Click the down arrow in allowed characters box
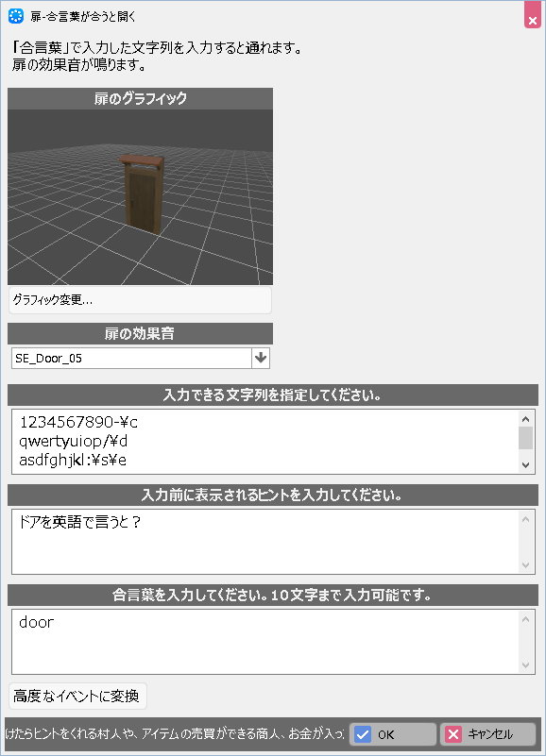This screenshot has height=756, width=546. coord(526,464)
